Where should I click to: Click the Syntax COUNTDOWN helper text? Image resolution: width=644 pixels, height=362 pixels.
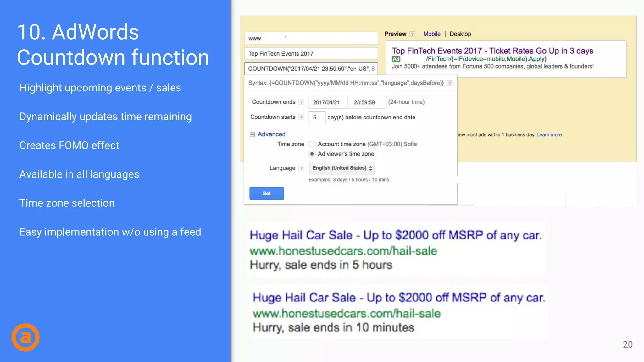tap(346, 83)
